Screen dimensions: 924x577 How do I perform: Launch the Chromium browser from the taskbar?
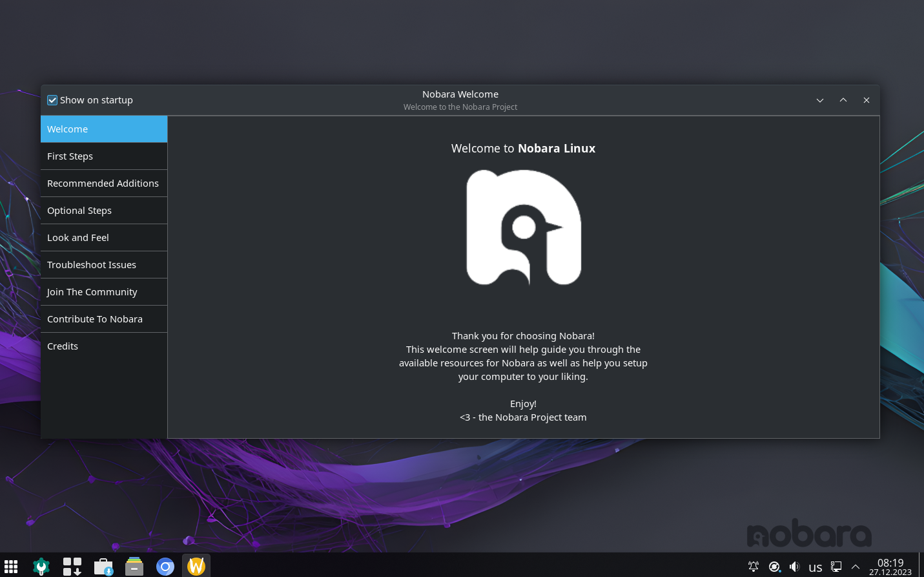[x=165, y=567]
